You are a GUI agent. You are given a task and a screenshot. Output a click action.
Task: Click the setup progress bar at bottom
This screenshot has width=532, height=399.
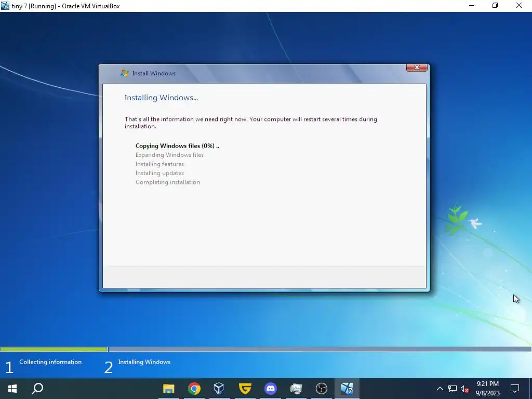coord(266,349)
